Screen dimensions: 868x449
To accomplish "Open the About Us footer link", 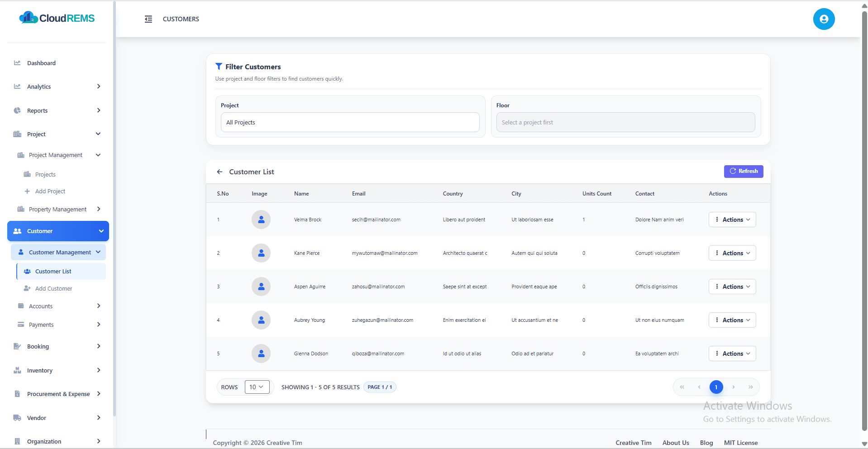I will click(676, 443).
